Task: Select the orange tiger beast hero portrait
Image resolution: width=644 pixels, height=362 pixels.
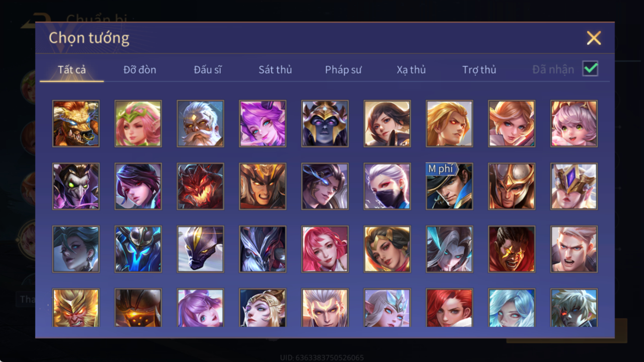Action: coord(76,124)
